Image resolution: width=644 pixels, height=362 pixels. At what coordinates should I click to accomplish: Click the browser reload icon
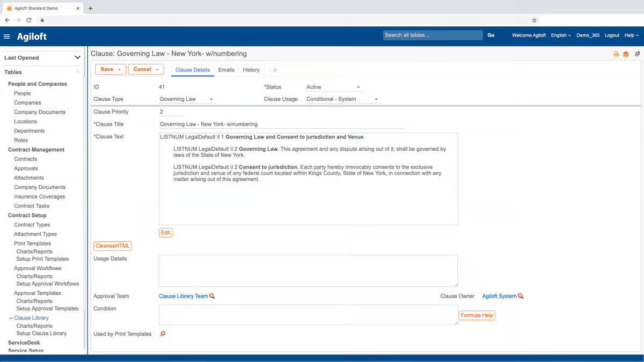28,20
